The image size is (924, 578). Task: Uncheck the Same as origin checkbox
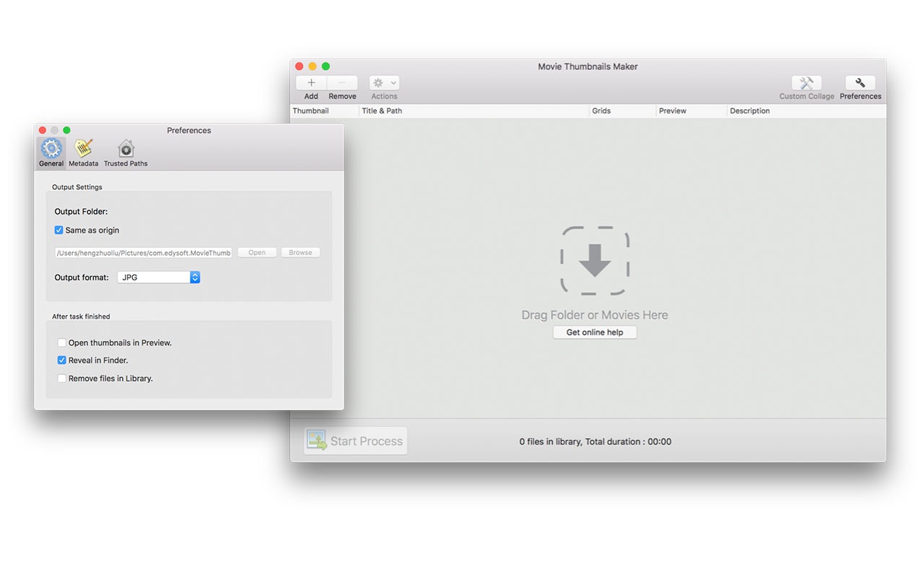click(x=59, y=230)
